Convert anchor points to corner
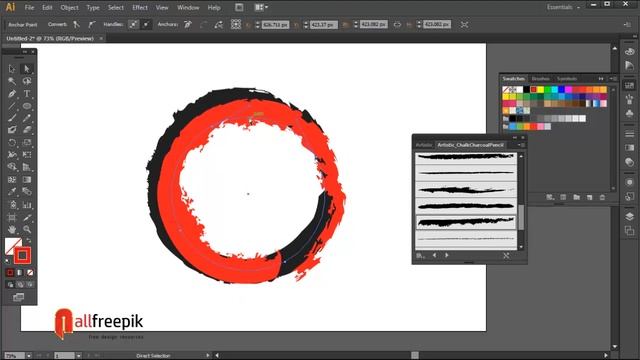 [x=76, y=24]
